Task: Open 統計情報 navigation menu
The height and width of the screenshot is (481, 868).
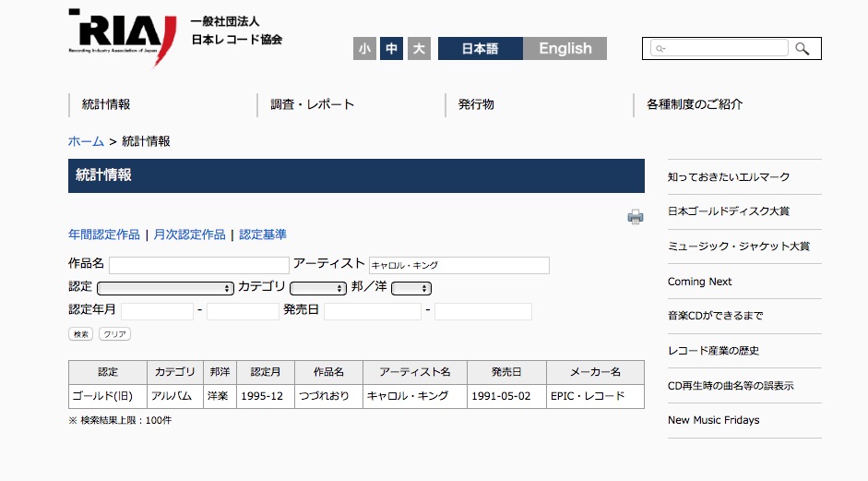Action: 106,104
